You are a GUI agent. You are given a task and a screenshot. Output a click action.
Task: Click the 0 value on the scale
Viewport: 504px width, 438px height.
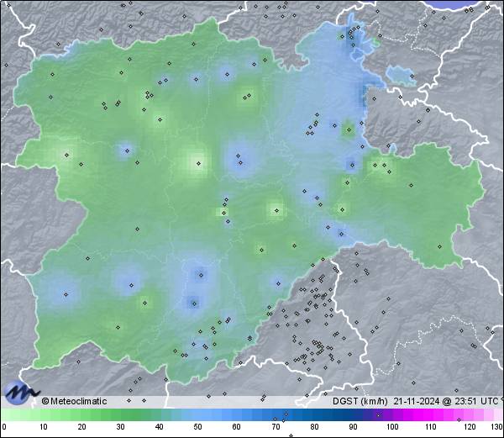click(x=4, y=427)
